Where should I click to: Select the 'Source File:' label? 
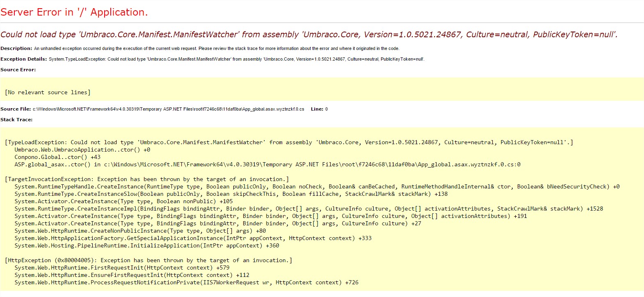[16, 109]
